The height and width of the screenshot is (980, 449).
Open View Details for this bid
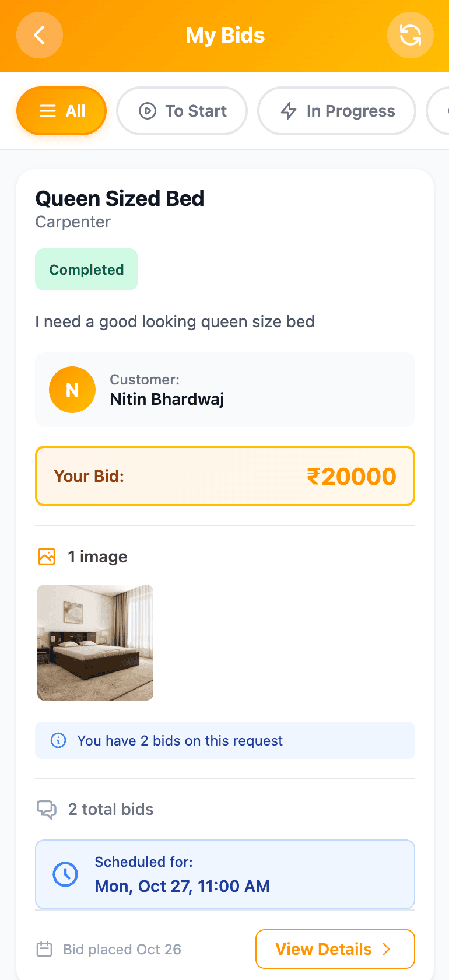[x=335, y=949]
